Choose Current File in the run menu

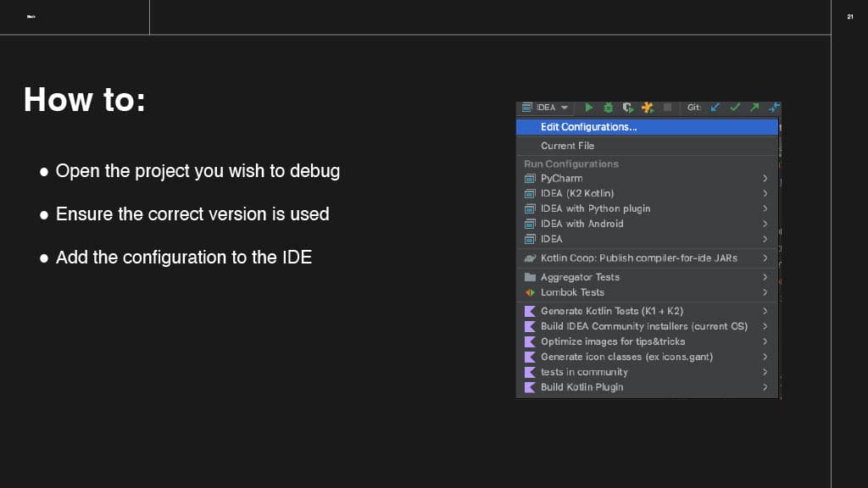point(647,146)
